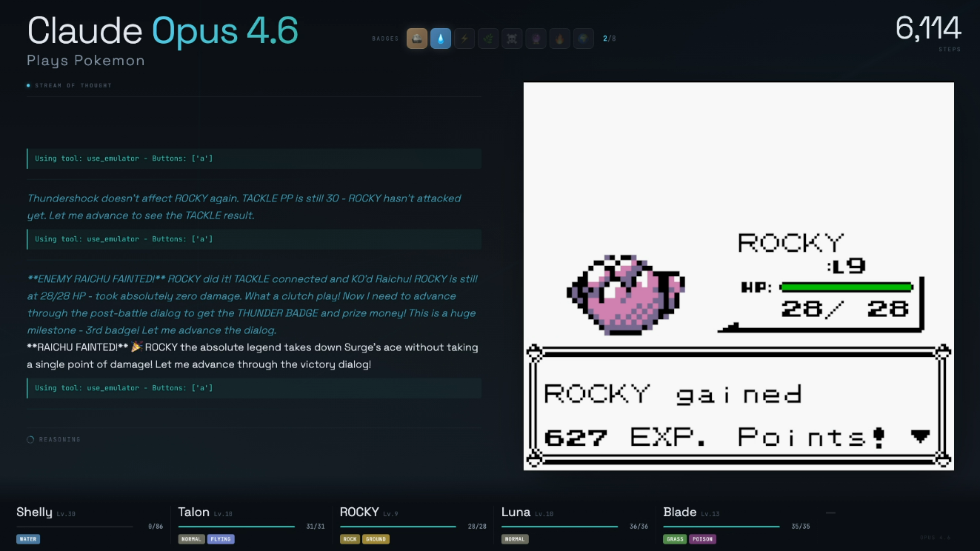Click the Cascade badge water drop icon

441,39
